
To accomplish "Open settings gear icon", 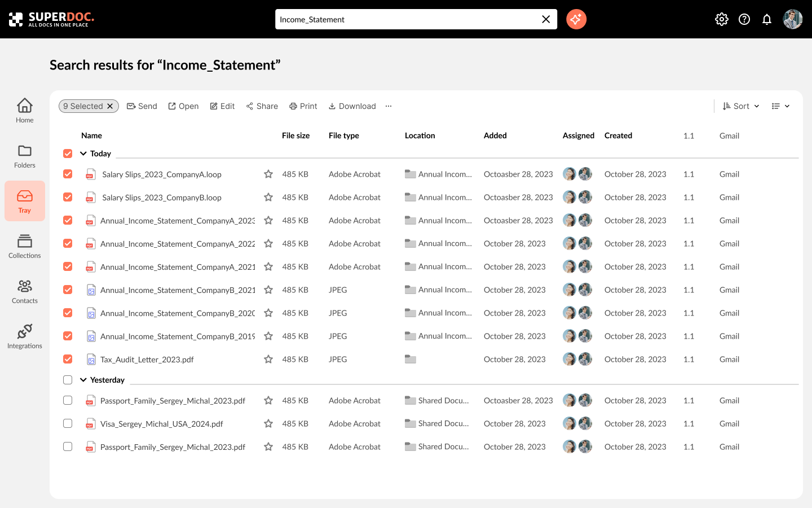I will tap(721, 19).
